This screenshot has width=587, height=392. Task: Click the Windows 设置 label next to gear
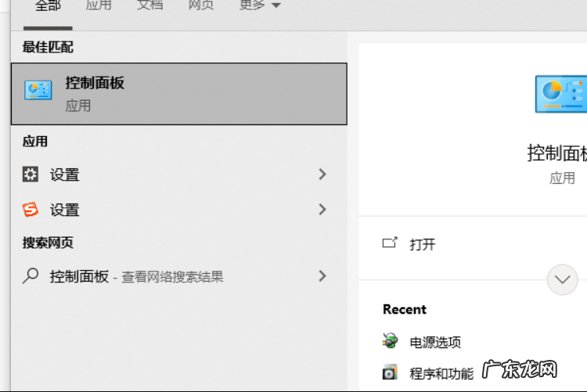[x=65, y=174]
